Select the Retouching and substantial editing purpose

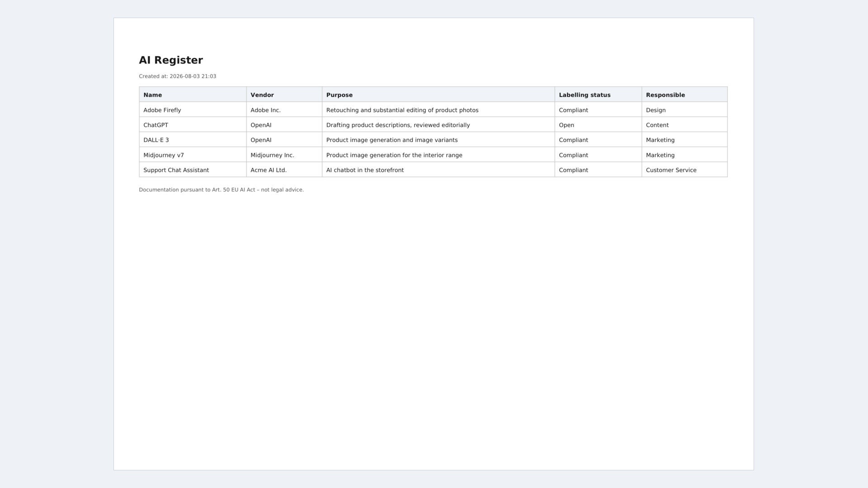(438, 110)
